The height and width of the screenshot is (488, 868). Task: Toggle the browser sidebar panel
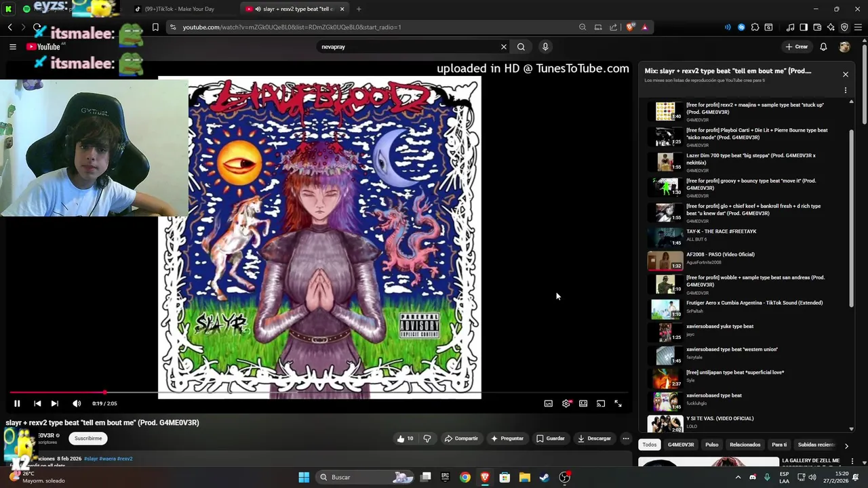coord(804,27)
